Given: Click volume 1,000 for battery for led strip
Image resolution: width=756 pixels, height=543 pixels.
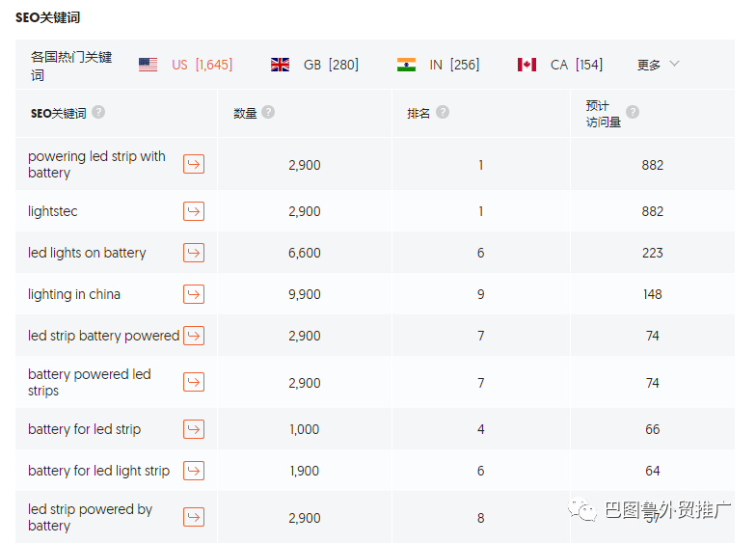Looking at the screenshot, I should tap(305, 429).
